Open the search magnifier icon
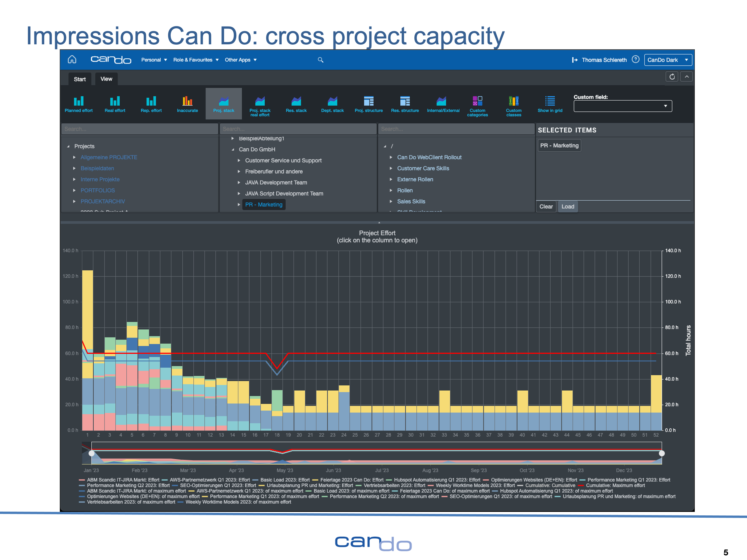This screenshot has height=560, width=747. click(320, 60)
